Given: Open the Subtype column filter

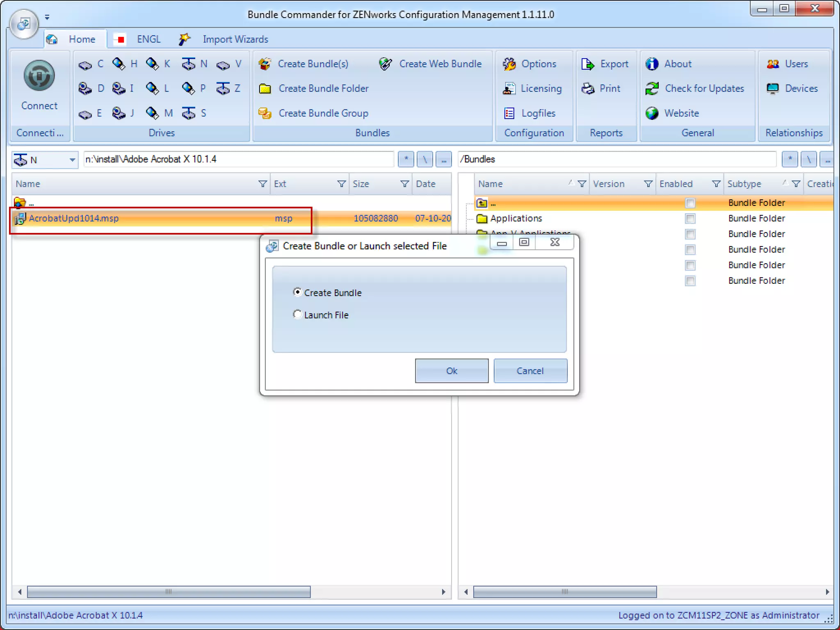Looking at the screenshot, I should click(x=796, y=184).
